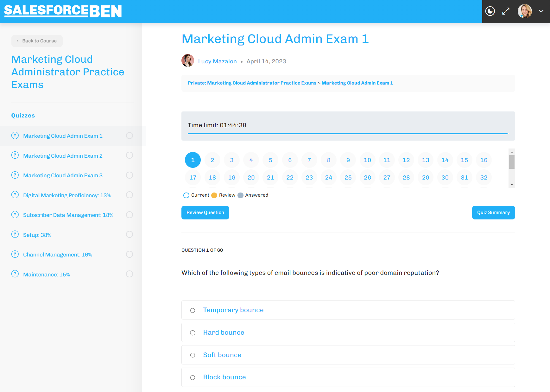Image resolution: width=550 pixels, height=392 pixels.
Task: Open user profile avatar menu
Action: (525, 11)
